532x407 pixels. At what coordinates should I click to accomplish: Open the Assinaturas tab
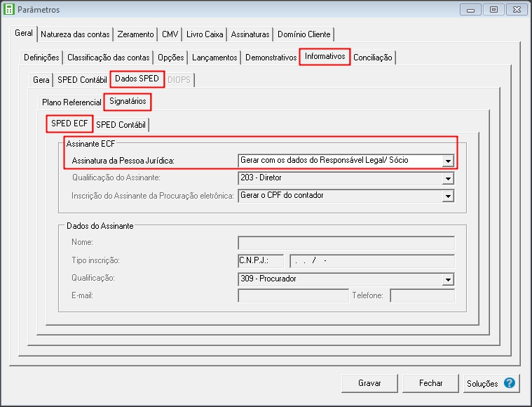tap(250, 34)
